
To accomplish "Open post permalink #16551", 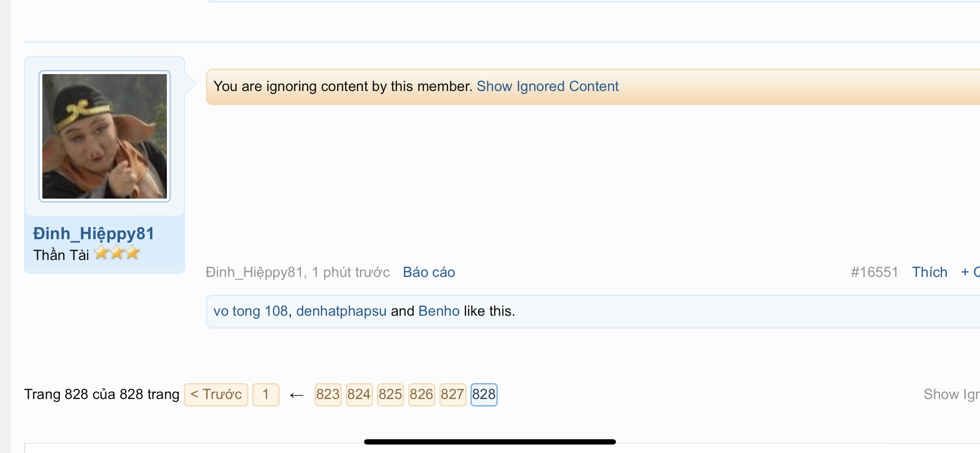I will [874, 272].
